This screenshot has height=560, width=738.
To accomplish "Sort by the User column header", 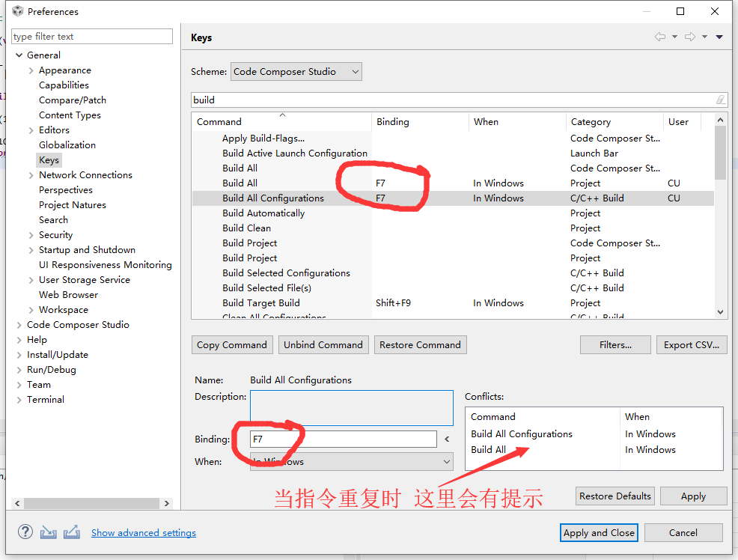I will point(682,121).
